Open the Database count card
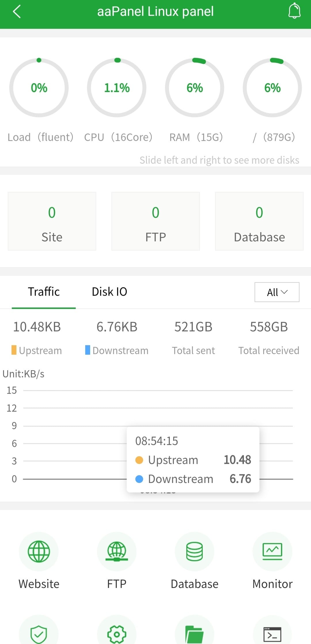 (x=259, y=221)
